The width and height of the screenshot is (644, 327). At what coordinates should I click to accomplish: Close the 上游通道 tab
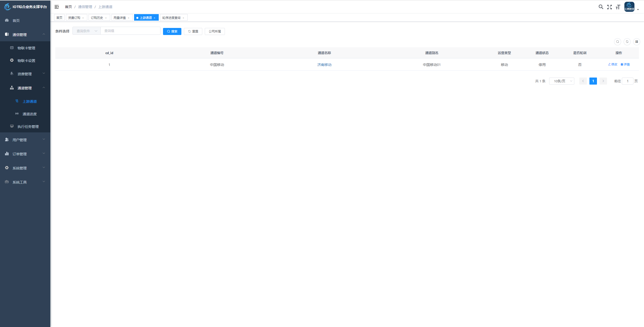tap(154, 18)
